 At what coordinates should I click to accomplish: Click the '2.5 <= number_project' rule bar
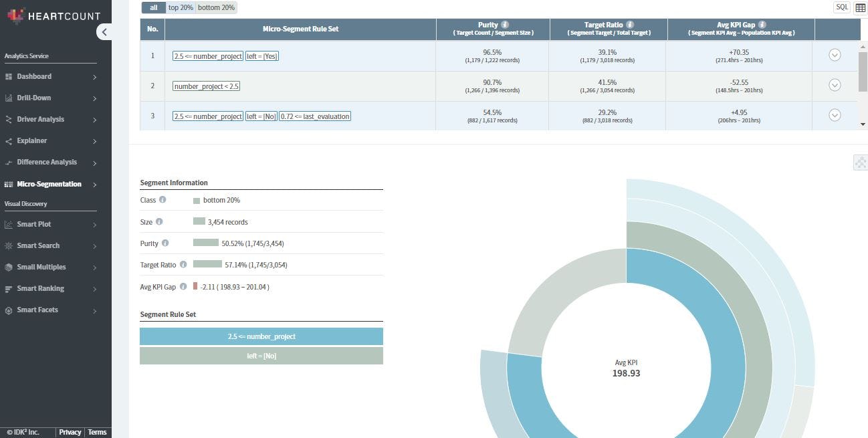pos(261,336)
